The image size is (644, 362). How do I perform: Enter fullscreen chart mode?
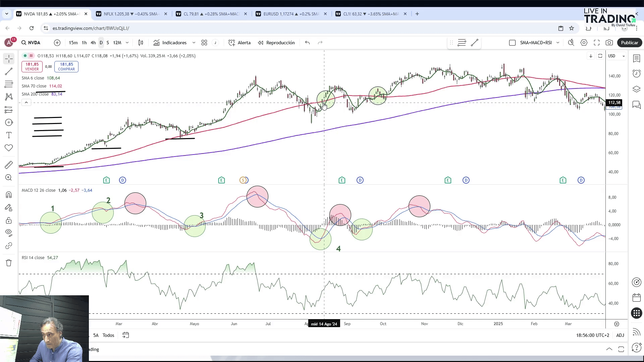(597, 43)
